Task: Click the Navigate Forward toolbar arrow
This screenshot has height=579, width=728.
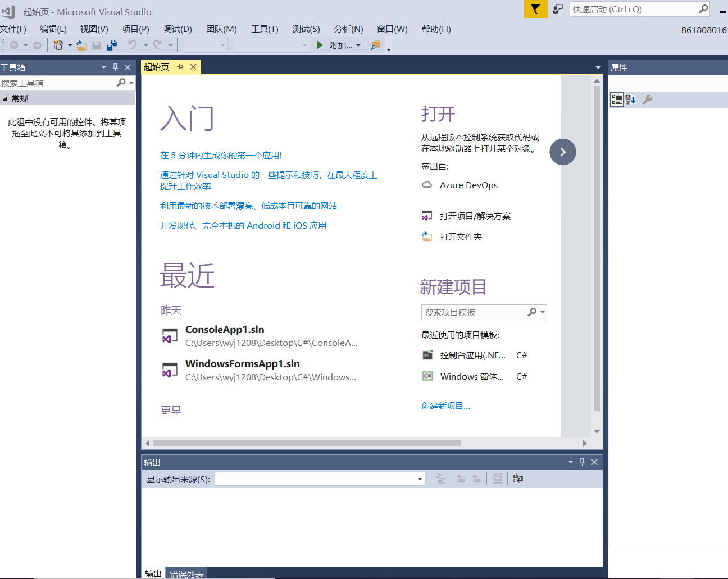Action: [x=37, y=45]
